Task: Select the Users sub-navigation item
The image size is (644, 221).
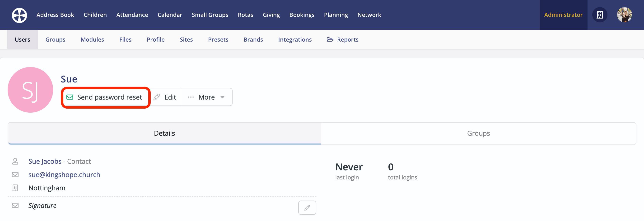Action: click(x=22, y=39)
